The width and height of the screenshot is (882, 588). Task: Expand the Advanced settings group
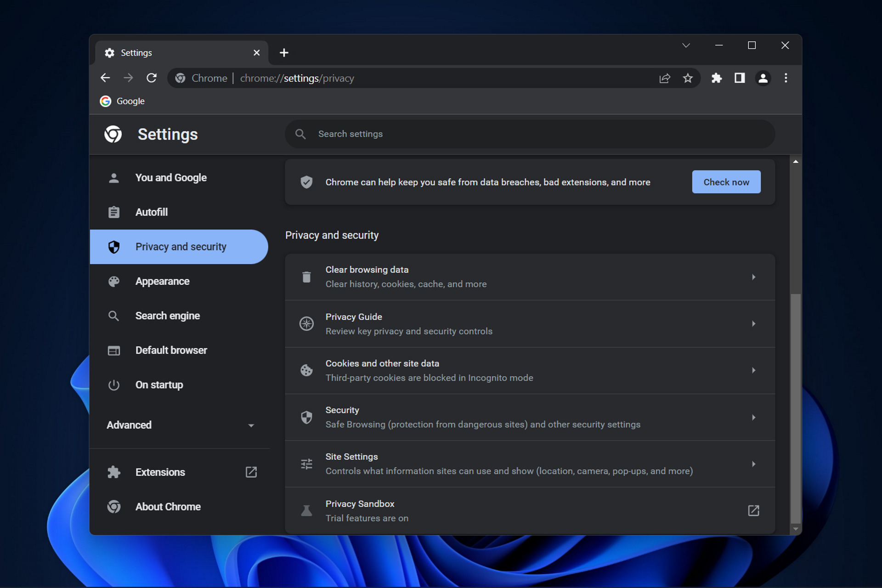[179, 425]
